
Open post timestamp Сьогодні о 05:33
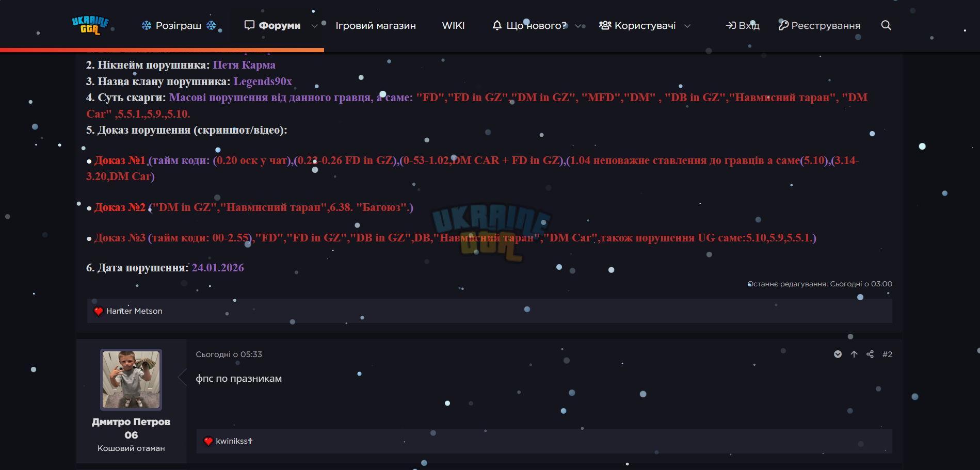(x=229, y=354)
